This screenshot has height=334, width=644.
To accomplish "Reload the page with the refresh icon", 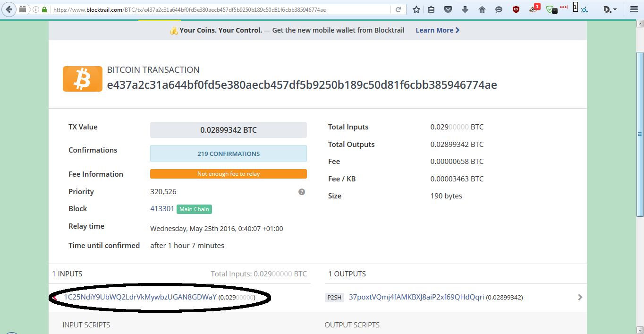I will 398,9.
